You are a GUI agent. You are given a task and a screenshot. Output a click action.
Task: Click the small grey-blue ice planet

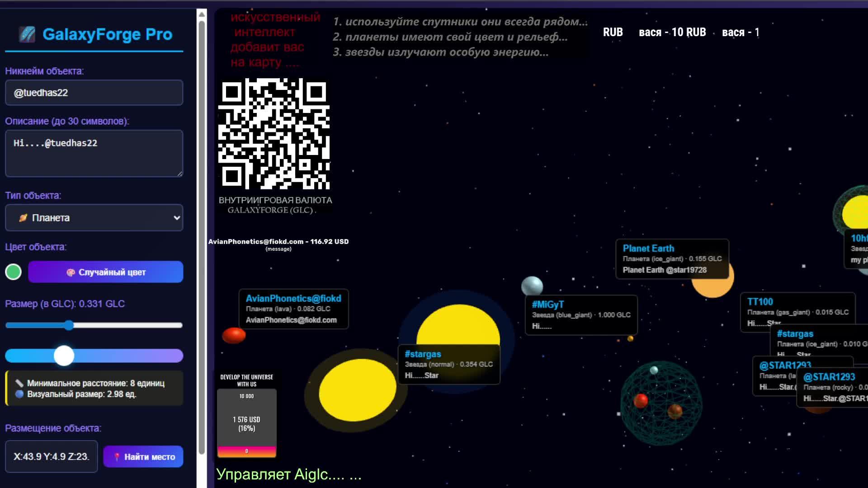[x=532, y=286]
